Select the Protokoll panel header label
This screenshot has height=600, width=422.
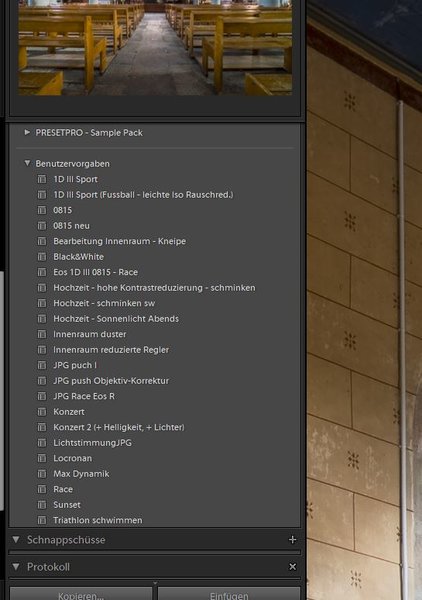click(x=48, y=567)
